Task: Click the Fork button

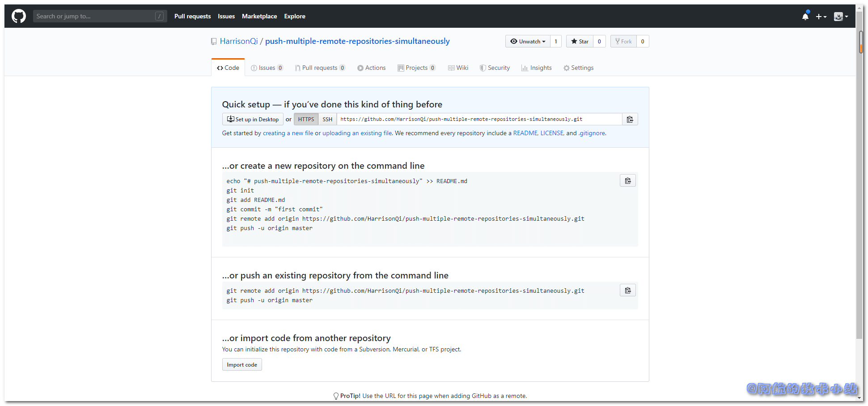Action: coord(623,42)
